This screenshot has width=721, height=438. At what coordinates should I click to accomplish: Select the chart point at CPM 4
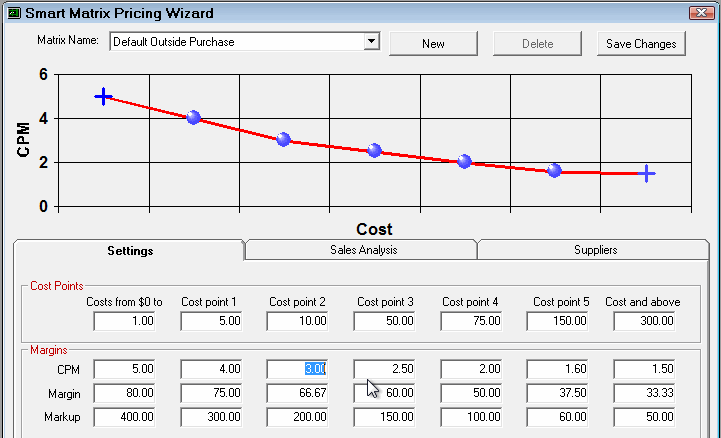(194, 118)
